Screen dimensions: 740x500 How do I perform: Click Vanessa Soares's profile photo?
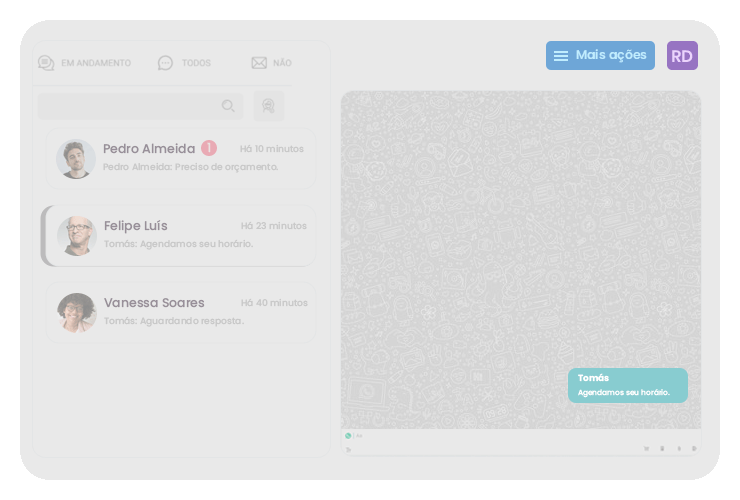tap(76, 312)
